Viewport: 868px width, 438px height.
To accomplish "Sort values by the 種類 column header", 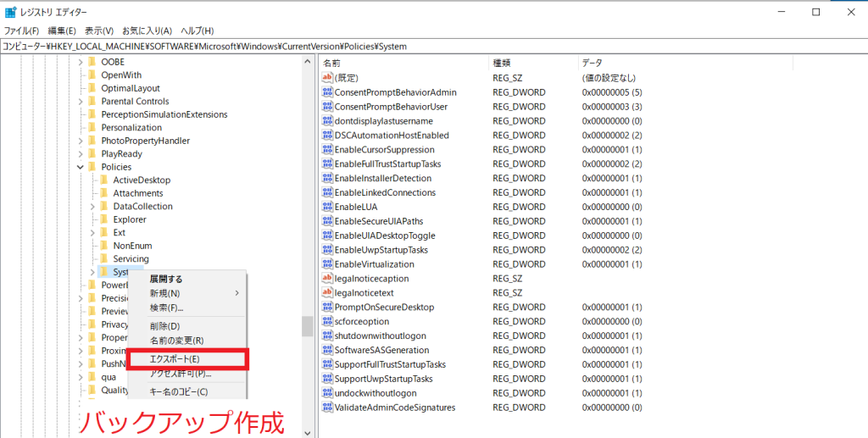I will click(x=534, y=63).
